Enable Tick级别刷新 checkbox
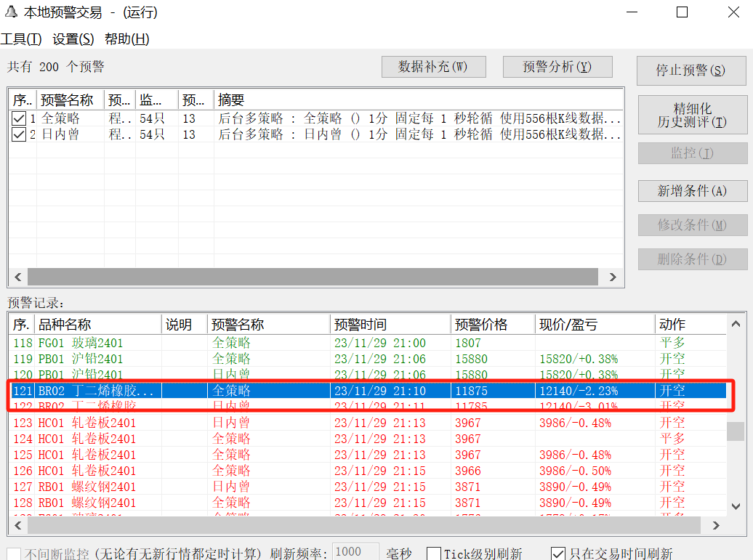753x560 pixels. pos(434,553)
